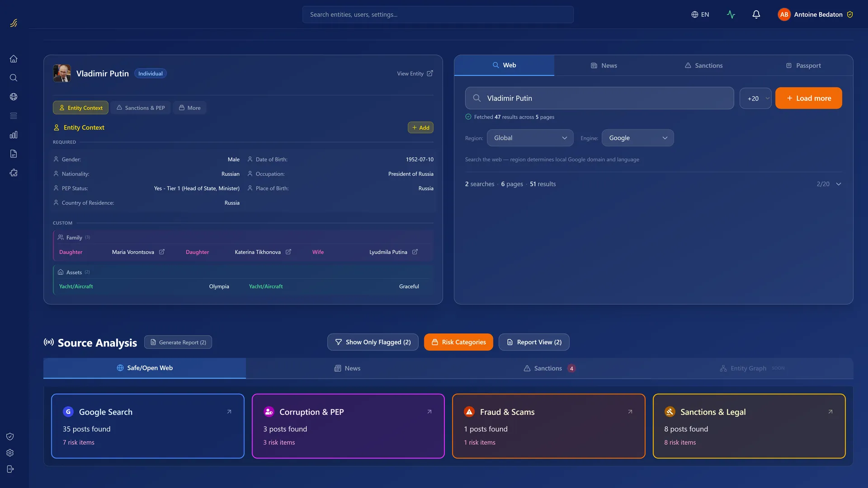Switch to the Passport tab

[803, 66]
